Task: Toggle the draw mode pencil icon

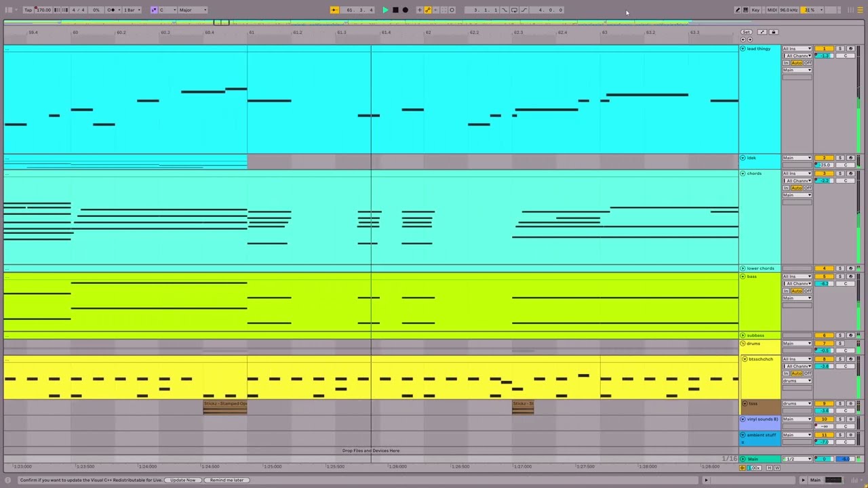Action: point(737,9)
